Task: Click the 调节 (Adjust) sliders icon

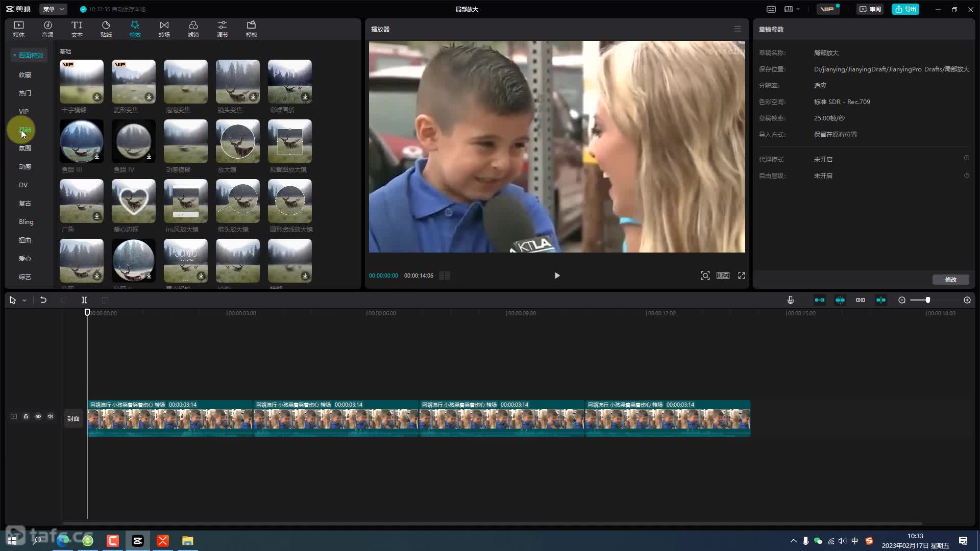Action: (223, 25)
